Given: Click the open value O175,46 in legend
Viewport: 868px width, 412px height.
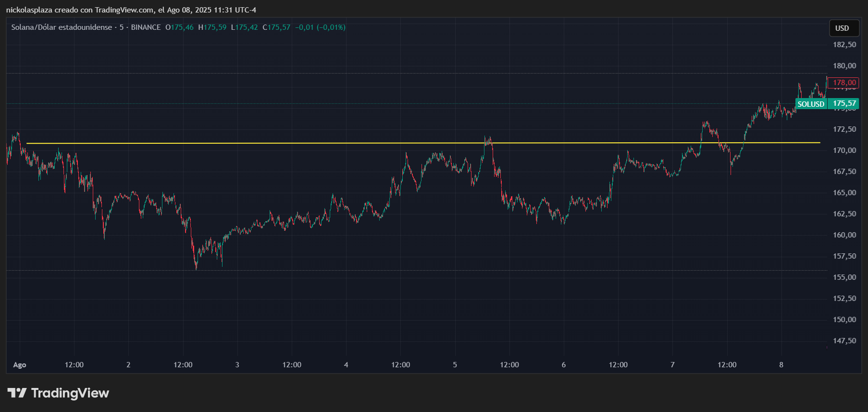Looking at the screenshot, I should tap(179, 27).
